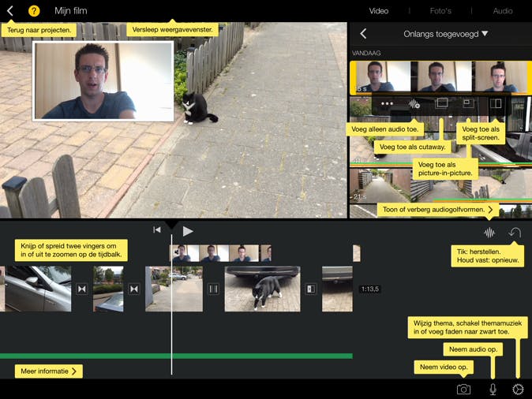This screenshot has width=532, height=399.
Task: Select the picture-in-picture overlay clip in timeline
Action: tap(220, 253)
